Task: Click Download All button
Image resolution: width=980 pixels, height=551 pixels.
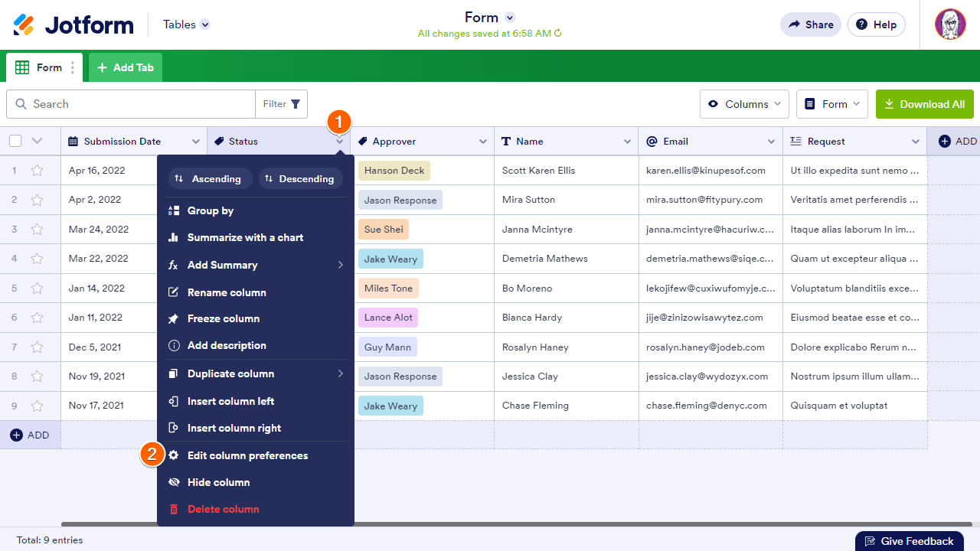Action: point(925,104)
